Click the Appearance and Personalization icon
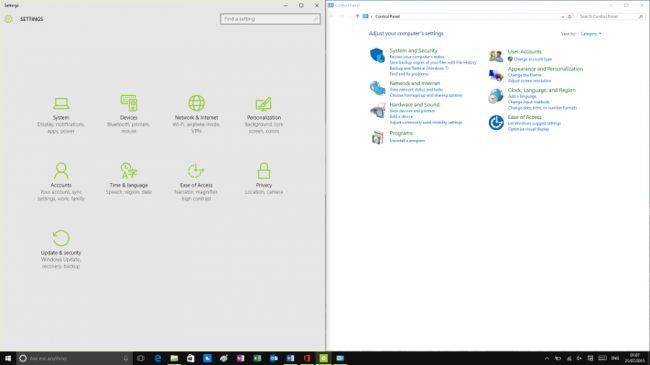This screenshot has width=650, height=365. [496, 75]
